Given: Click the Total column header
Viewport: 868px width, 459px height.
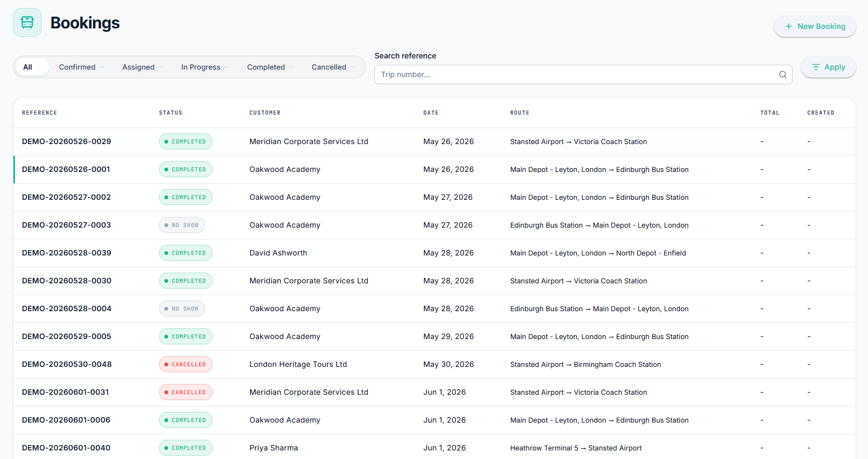Looking at the screenshot, I should 770,112.
